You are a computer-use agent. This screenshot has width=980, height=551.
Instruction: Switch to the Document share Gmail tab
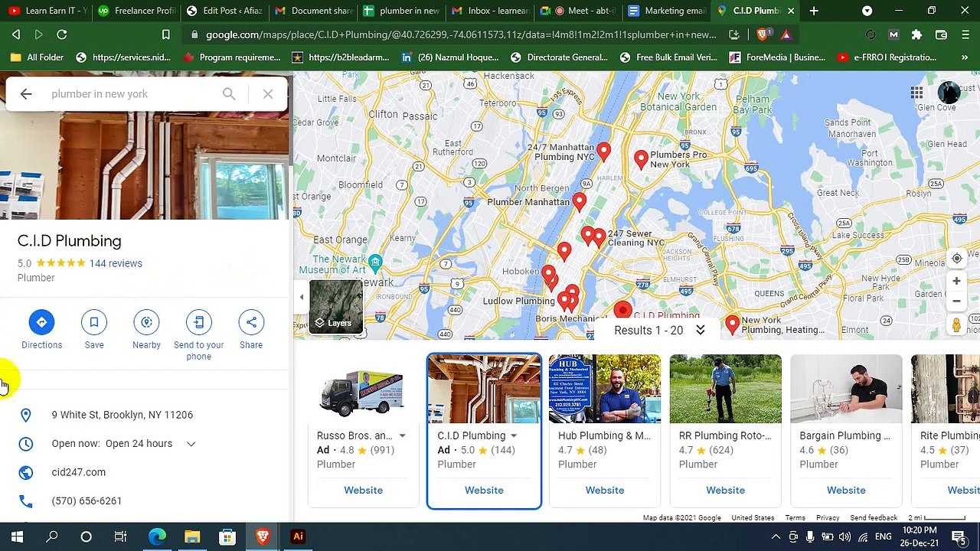[314, 11]
